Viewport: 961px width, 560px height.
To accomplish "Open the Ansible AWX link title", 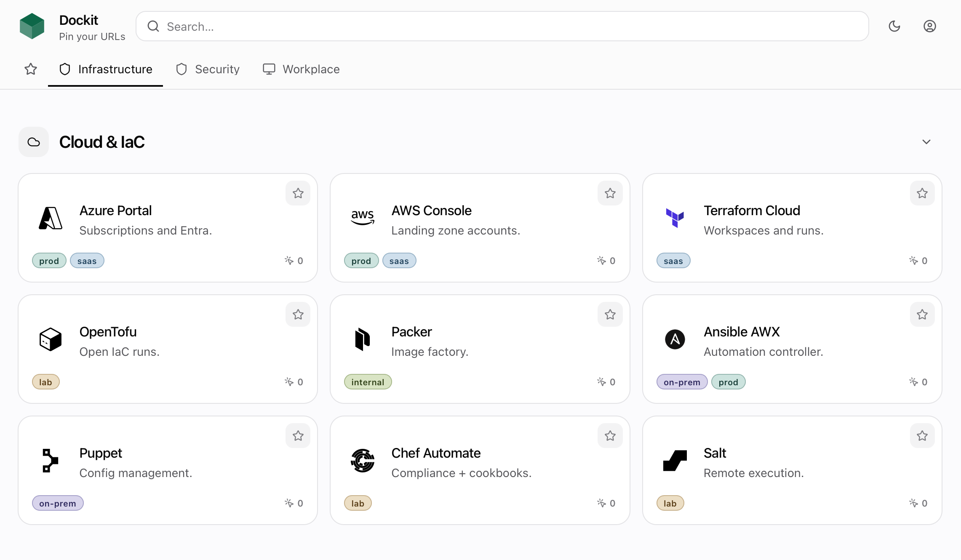I will click(742, 332).
